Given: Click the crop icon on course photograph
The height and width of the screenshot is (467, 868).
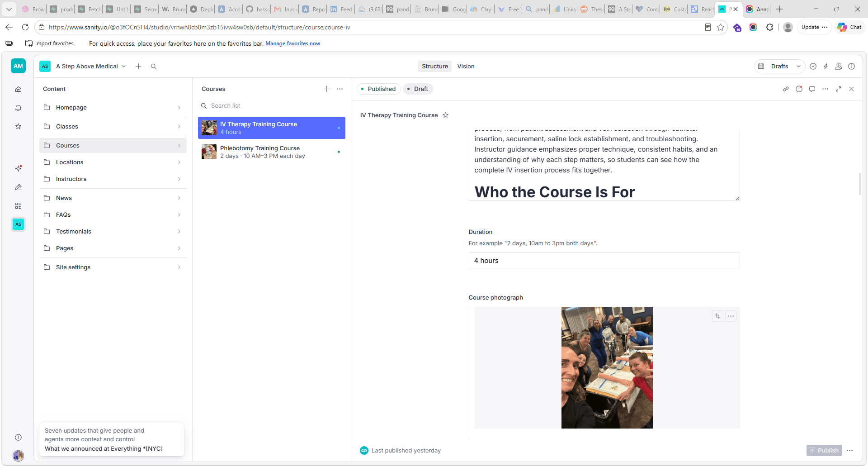Looking at the screenshot, I should click(717, 316).
